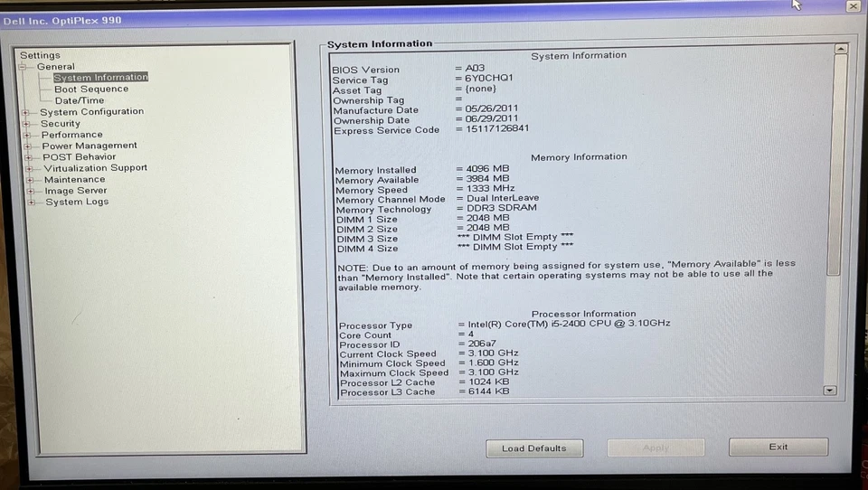Viewport: 868px width, 490px height.
Task: Select the Maintenance label
Action: [75, 179]
